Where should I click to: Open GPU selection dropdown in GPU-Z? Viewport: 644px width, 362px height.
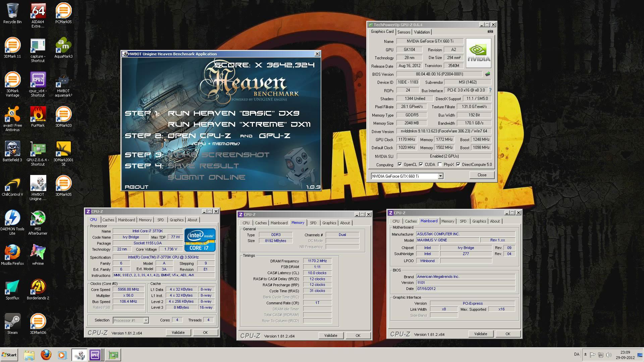tap(440, 176)
